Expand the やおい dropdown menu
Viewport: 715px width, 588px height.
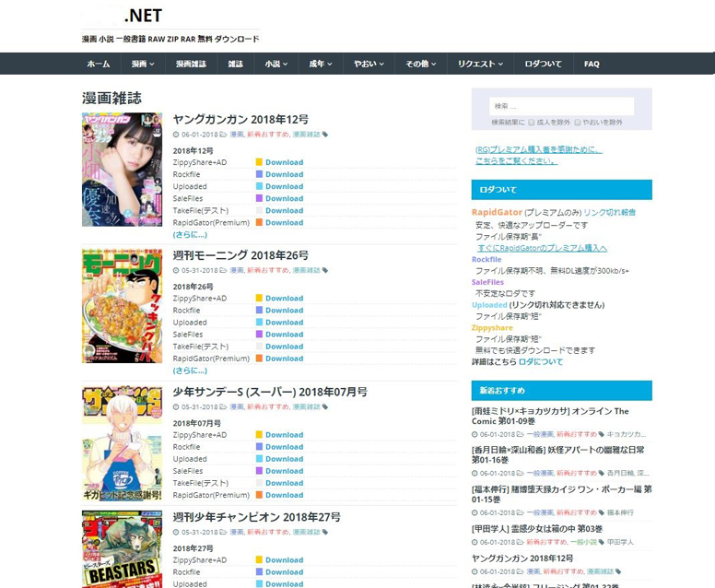[x=369, y=64]
